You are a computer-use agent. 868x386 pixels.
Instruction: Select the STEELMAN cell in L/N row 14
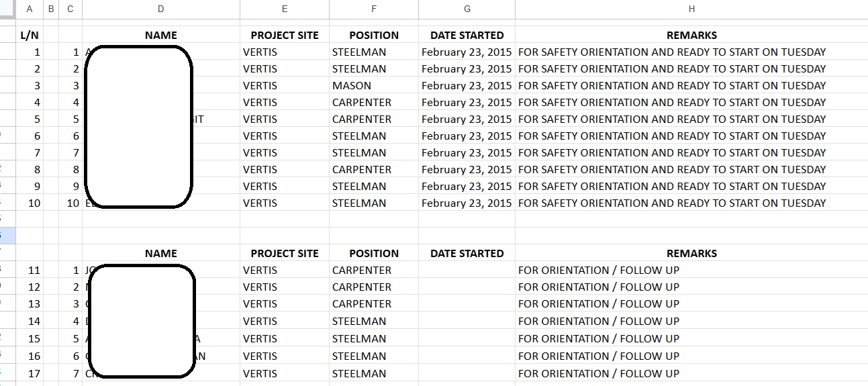(373, 322)
